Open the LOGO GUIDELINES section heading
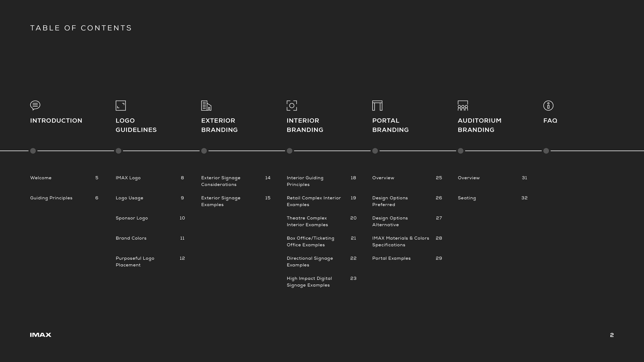Image resolution: width=644 pixels, height=362 pixels. (x=136, y=125)
